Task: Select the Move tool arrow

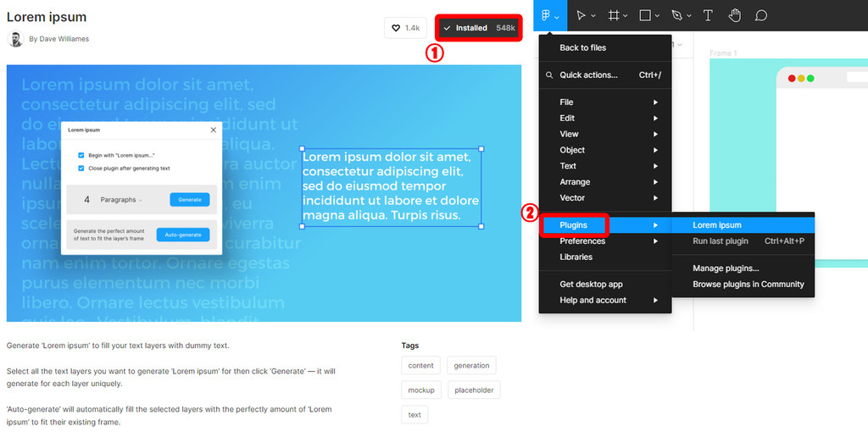Action: (x=581, y=15)
